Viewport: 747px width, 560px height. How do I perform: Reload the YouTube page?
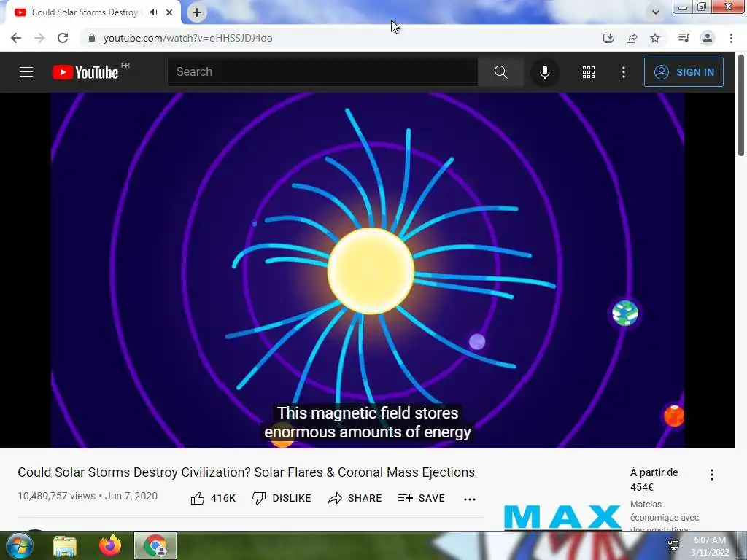[63, 38]
